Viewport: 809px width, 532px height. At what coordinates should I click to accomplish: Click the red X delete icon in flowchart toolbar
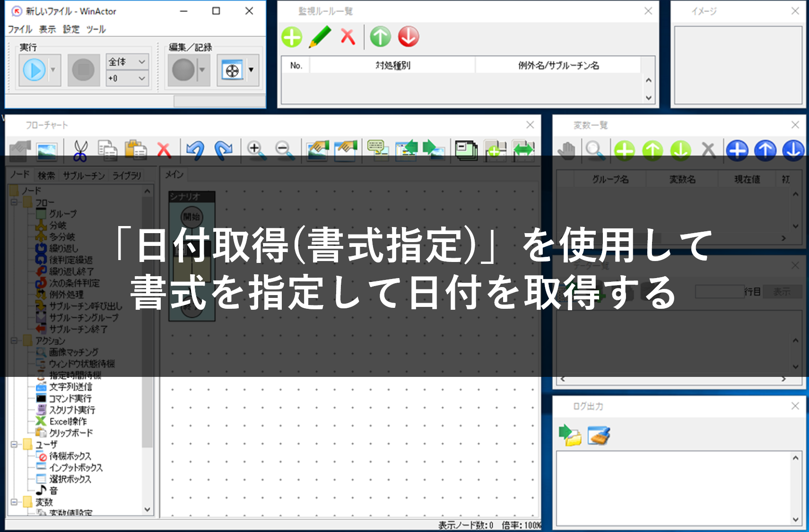pos(164,150)
